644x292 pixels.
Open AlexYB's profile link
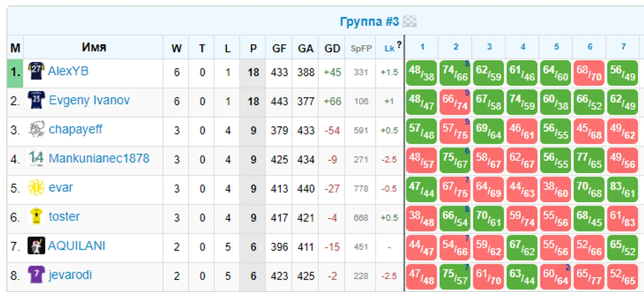point(68,71)
